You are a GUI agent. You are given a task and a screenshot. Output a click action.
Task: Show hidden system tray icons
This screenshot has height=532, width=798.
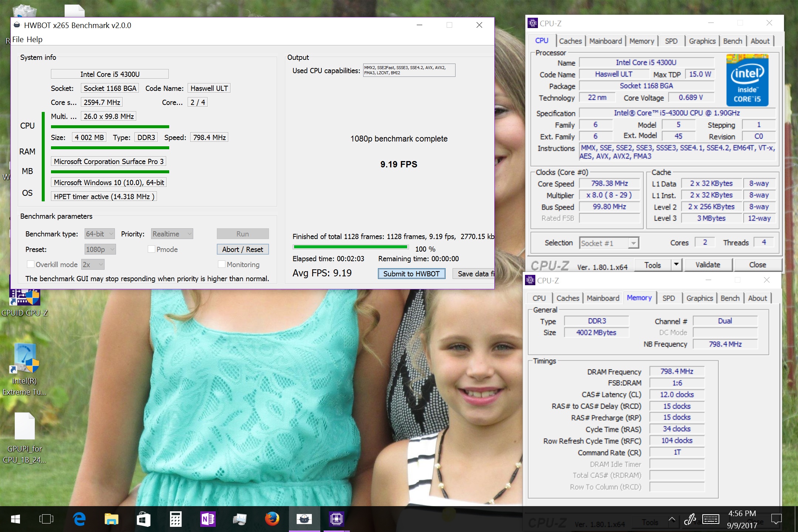[672, 520]
